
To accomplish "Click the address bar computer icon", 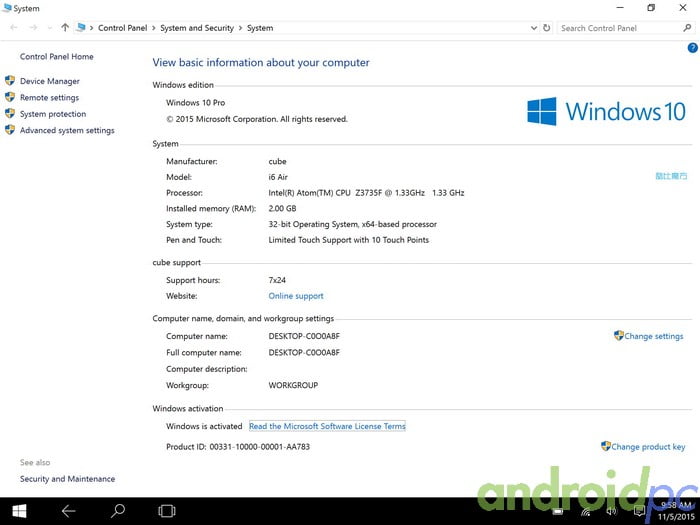I will click(x=81, y=27).
